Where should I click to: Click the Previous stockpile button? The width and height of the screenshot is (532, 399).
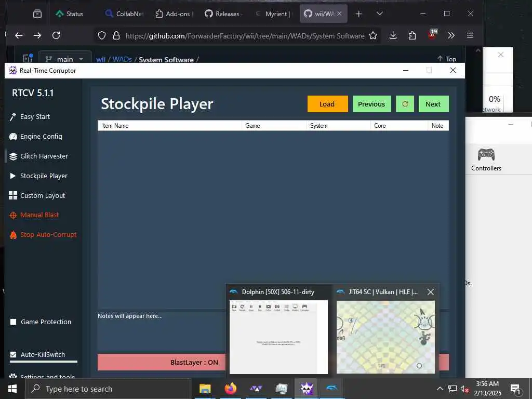click(371, 104)
